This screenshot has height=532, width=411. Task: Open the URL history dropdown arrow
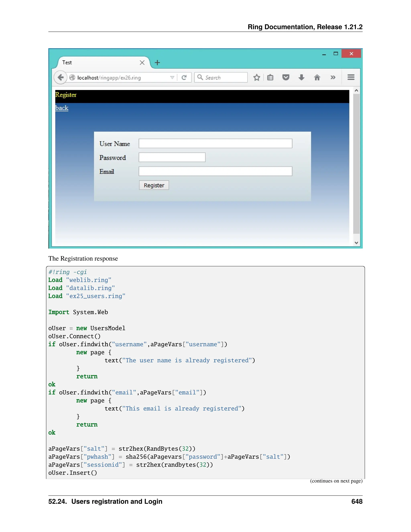click(172, 77)
